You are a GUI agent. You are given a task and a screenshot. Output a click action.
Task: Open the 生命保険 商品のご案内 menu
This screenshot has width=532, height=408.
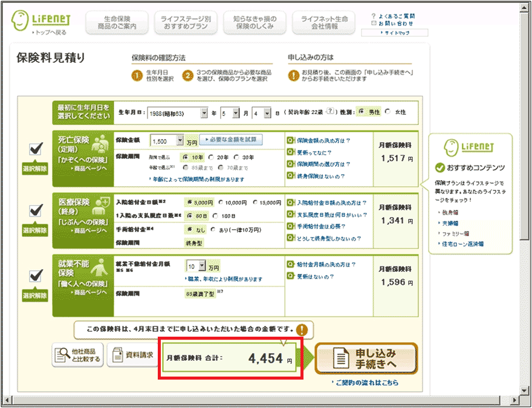click(x=117, y=23)
